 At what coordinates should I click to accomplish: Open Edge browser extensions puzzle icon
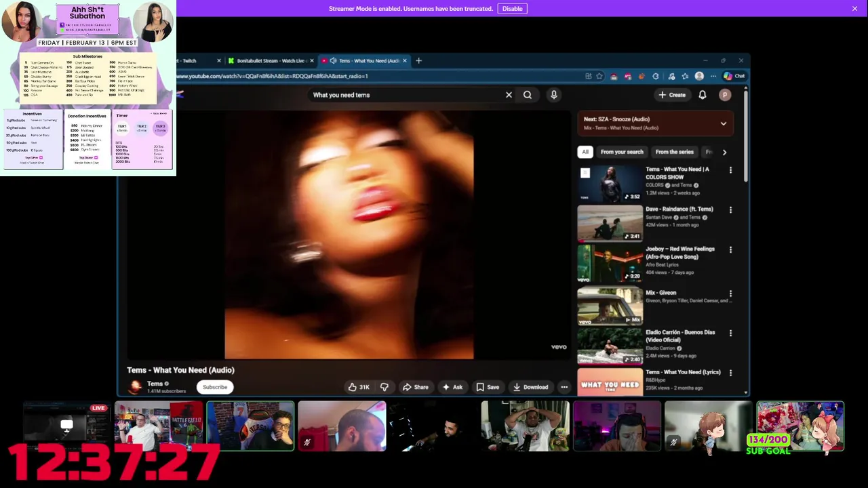point(656,76)
